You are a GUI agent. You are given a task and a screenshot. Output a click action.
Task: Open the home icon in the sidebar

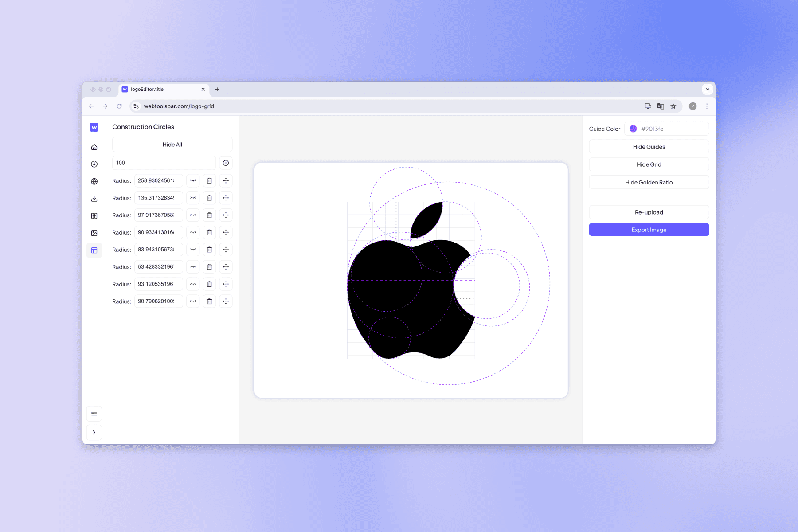94,147
